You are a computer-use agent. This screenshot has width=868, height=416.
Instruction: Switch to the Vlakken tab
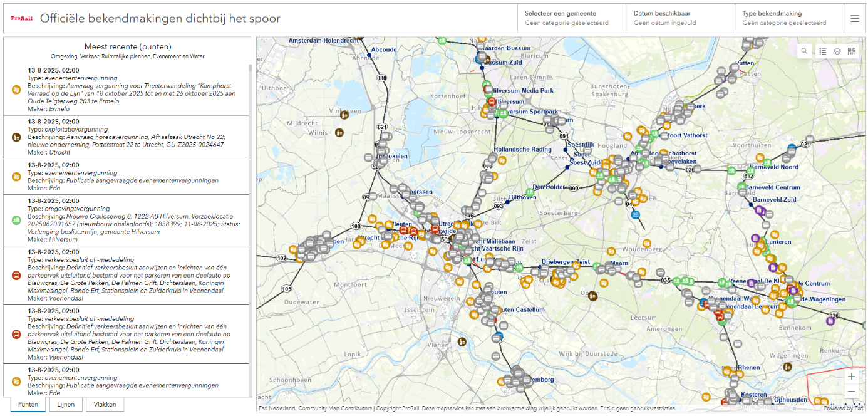(x=105, y=404)
